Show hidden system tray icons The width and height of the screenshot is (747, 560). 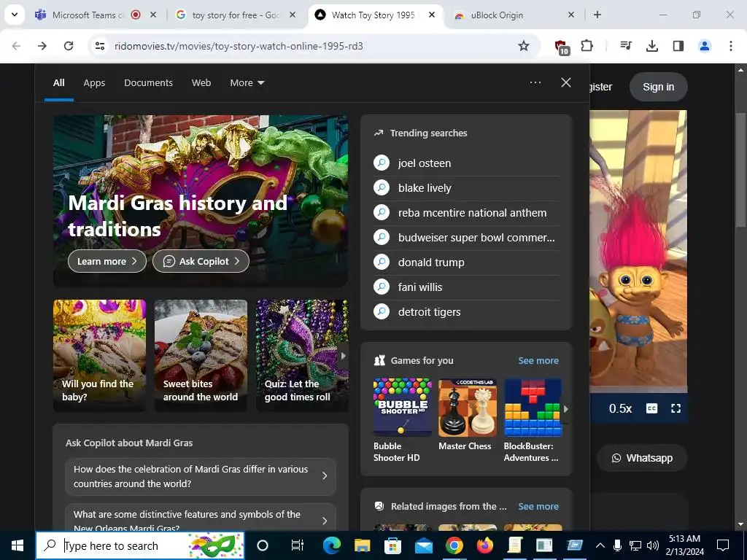point(600,545)
